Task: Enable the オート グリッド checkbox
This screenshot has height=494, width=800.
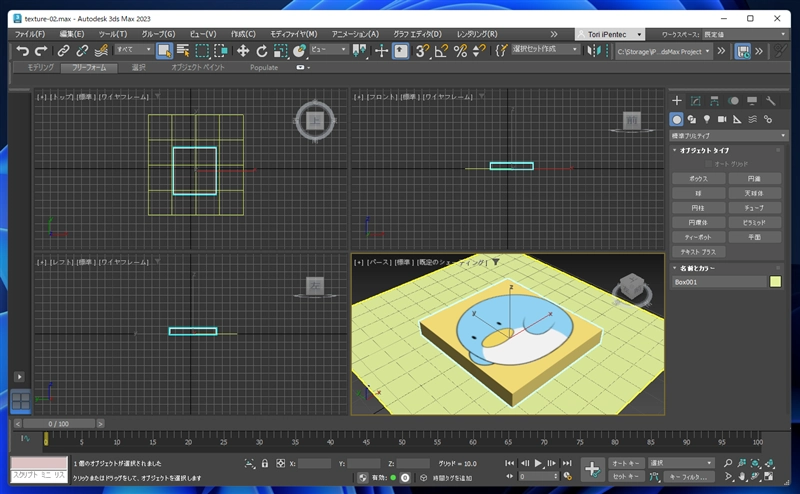Action: pos(708,164)
